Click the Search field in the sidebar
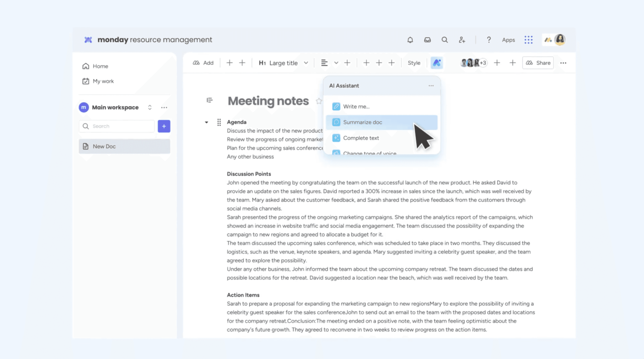644x359 pixels. pos(116,126)
